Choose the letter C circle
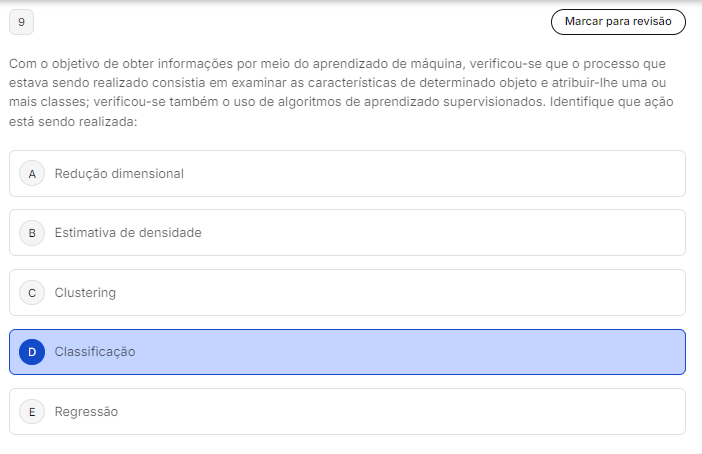 click(32, 293)
